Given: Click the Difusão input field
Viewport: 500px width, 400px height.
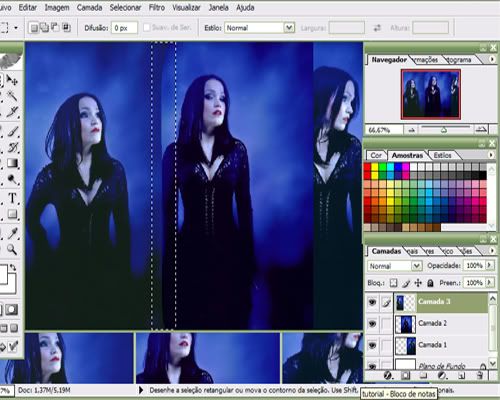Looking at the screenshot, I should click(x=124, y=28).
